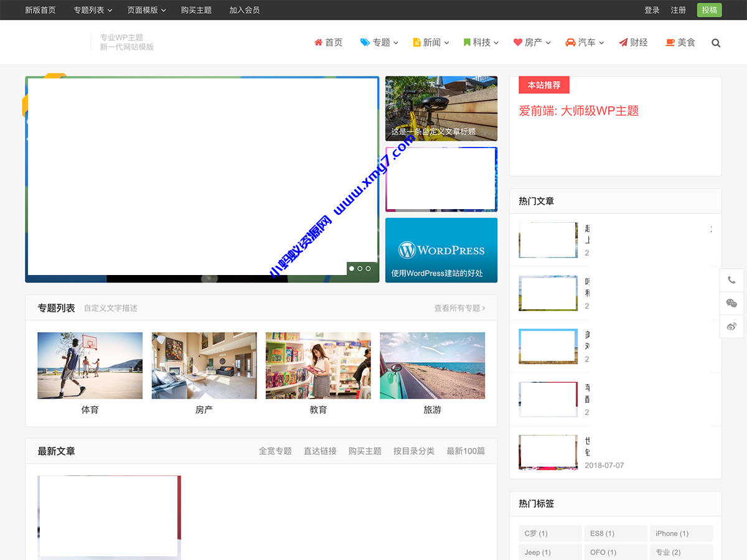Open the 教育 topic thumbnail
747x560 pixels.
pos(318,365)
